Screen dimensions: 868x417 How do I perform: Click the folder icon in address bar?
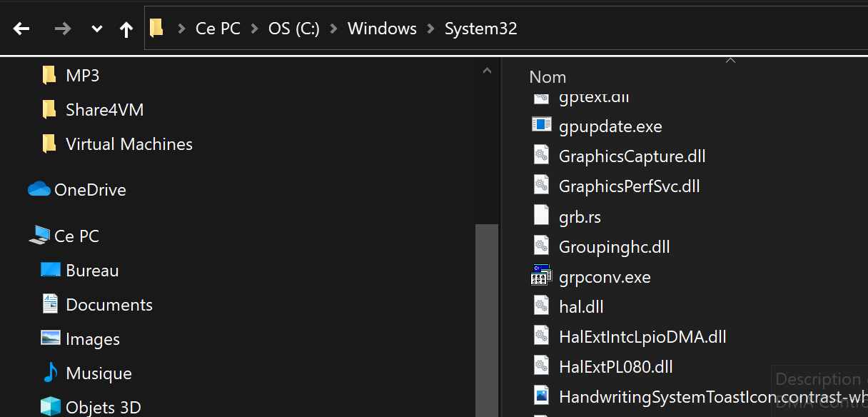coord(156,28)
